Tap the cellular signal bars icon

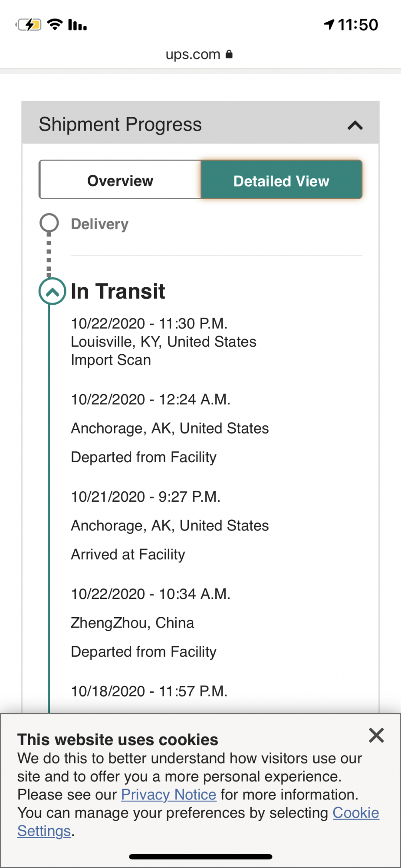click(78, 25)
